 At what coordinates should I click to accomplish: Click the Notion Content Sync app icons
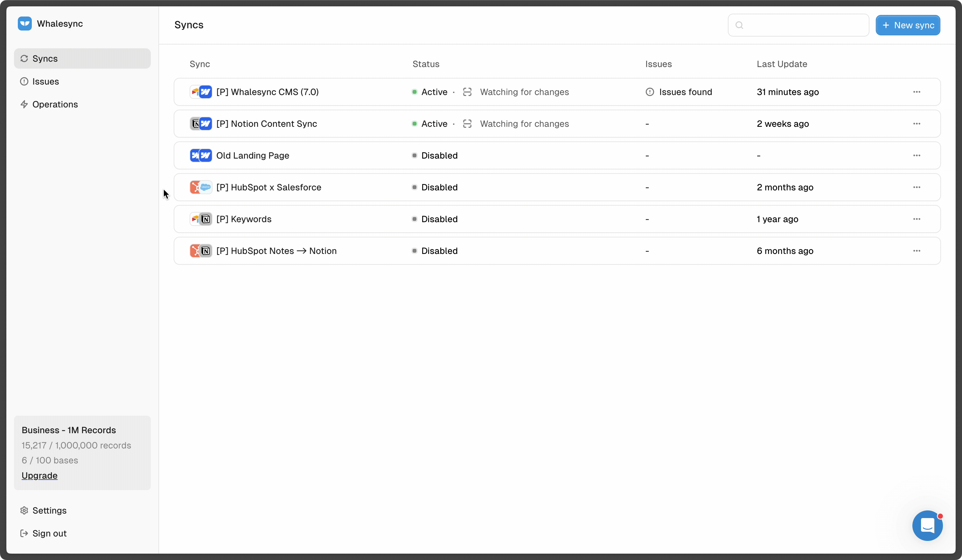201,124
